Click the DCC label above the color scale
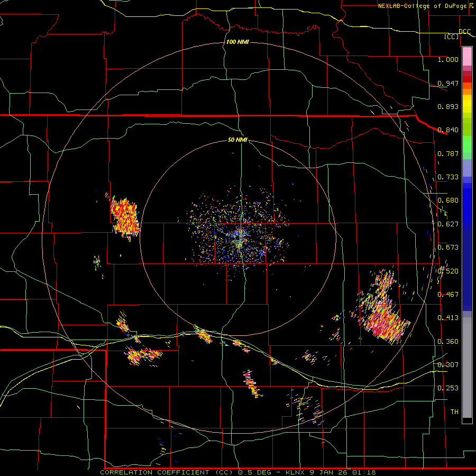Screen dimensions: 476x476 tap(464, 31)
